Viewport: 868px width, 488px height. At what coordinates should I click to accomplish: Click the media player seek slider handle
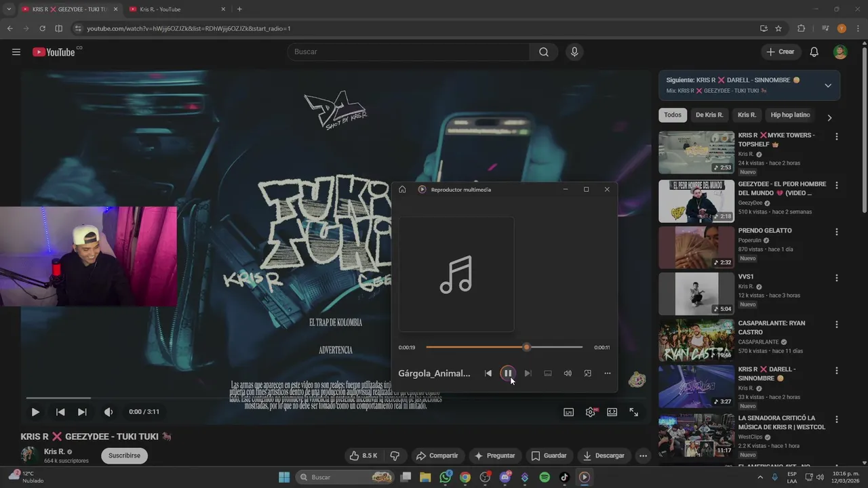click(526, 347)
